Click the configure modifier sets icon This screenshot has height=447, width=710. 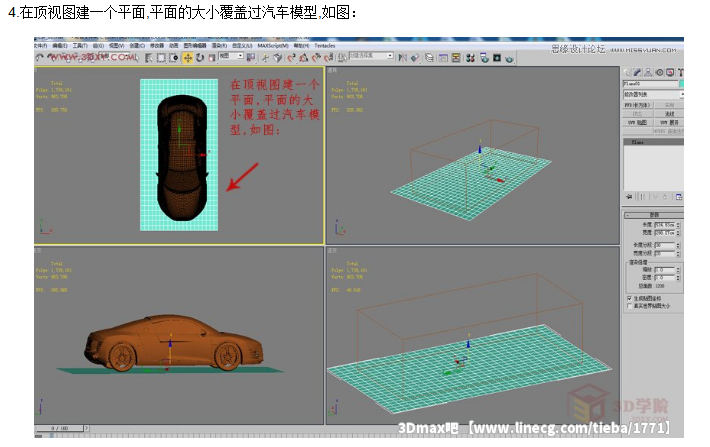coord(679,197)
